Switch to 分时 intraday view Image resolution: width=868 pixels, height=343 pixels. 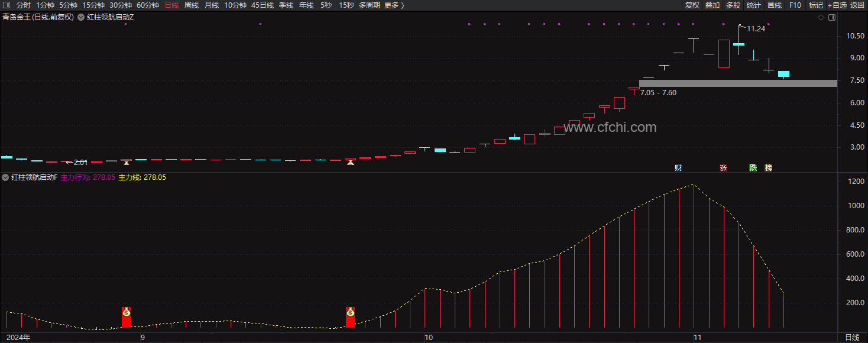(24, 5)
